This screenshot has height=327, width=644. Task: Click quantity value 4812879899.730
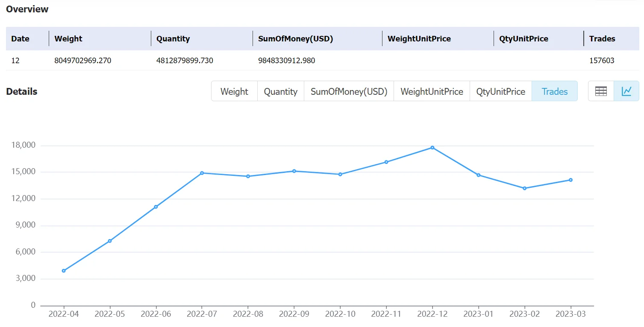(185, 61)
